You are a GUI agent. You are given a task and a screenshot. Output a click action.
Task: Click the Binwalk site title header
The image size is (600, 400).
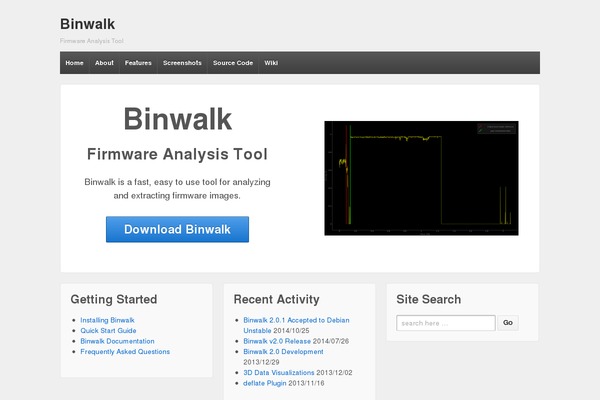tap(87, 24)
